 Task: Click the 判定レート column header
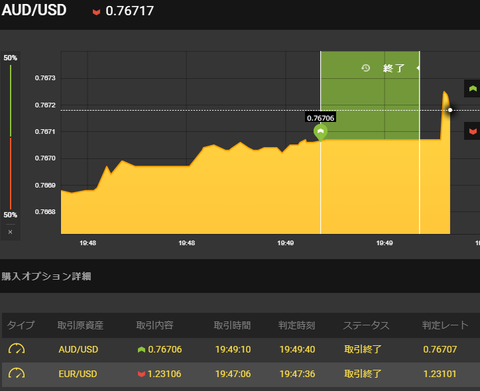445,325
